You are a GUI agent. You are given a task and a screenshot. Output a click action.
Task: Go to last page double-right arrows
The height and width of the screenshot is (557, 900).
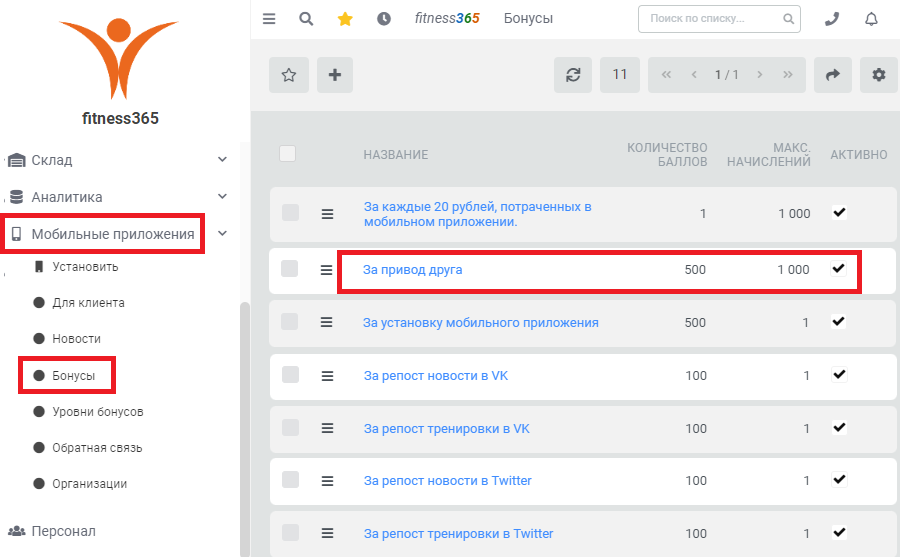[788, 75]
